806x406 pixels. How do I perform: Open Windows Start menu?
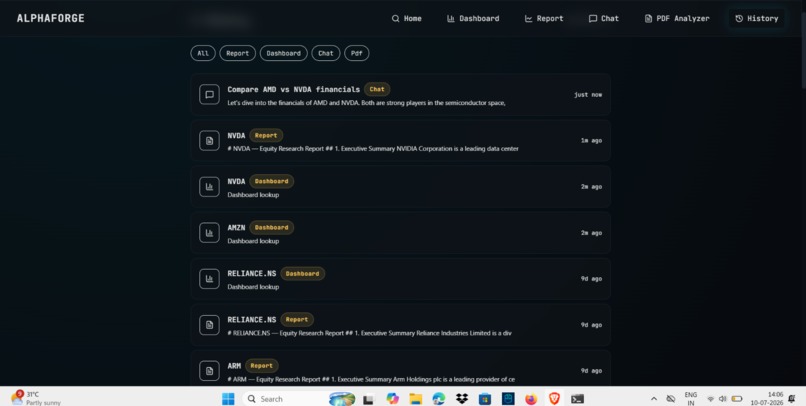228,399
